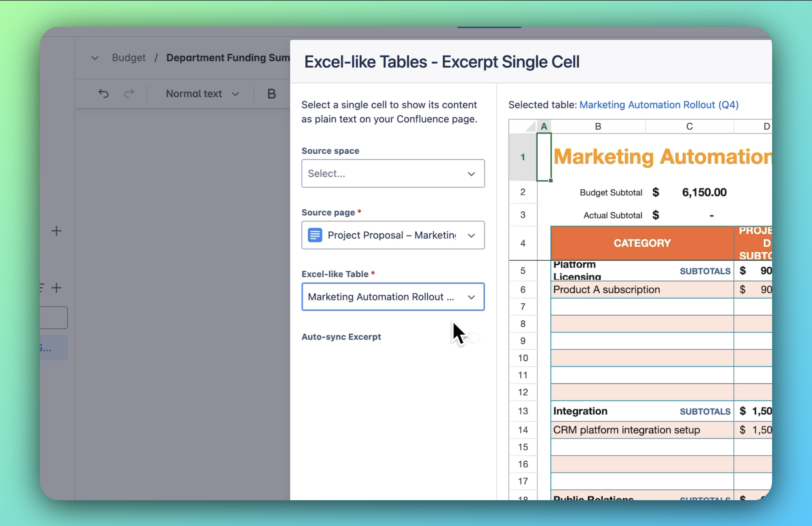
Task: Open the Normal text style dropdown
Action: pyautogui.click(x=202, y=93)
